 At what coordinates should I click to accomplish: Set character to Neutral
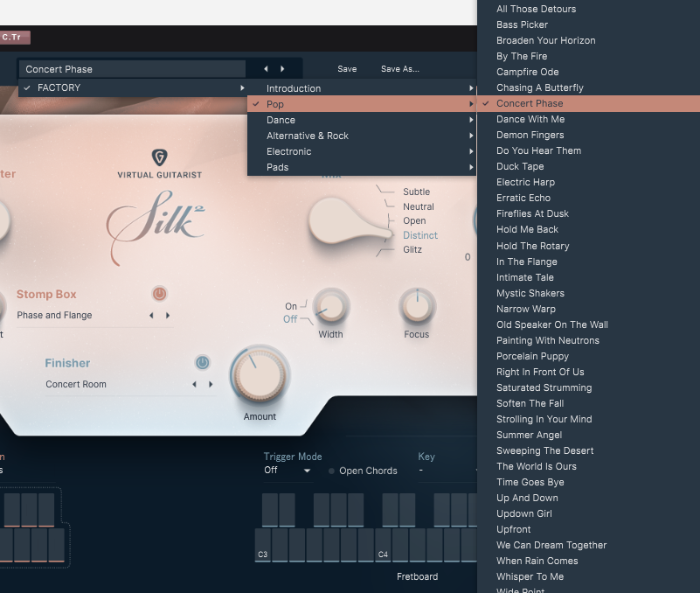(419, 206)
